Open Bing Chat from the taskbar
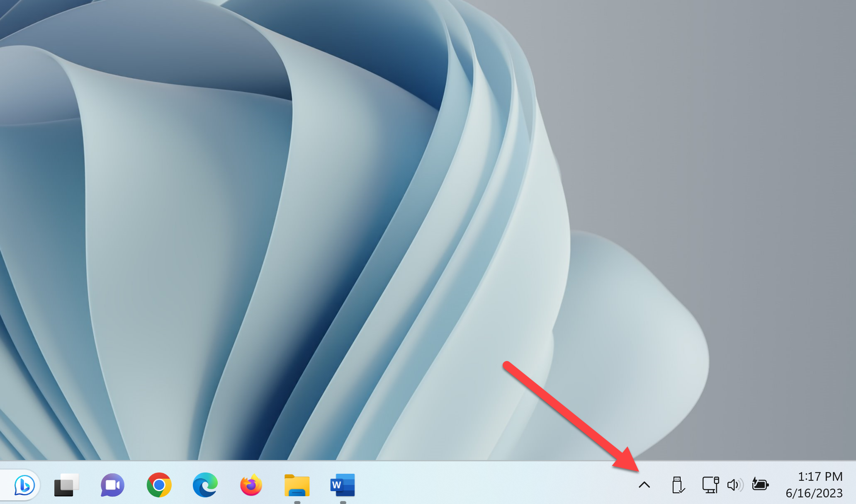The width and height of the screenshot is (856, 504). click(24, 485)
